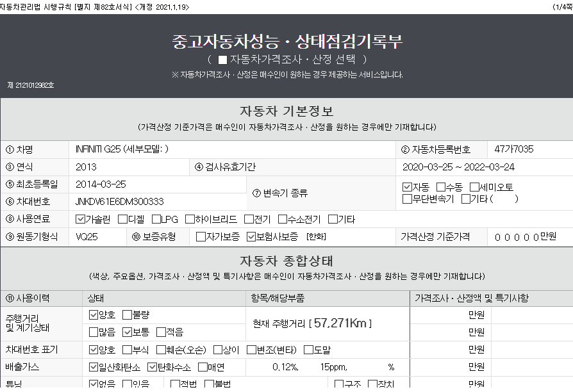Screen dimensions: 573x392
Task: Toggle the 자동차가격조사·산정 선택 checkbox
Action: pos(222,60)
